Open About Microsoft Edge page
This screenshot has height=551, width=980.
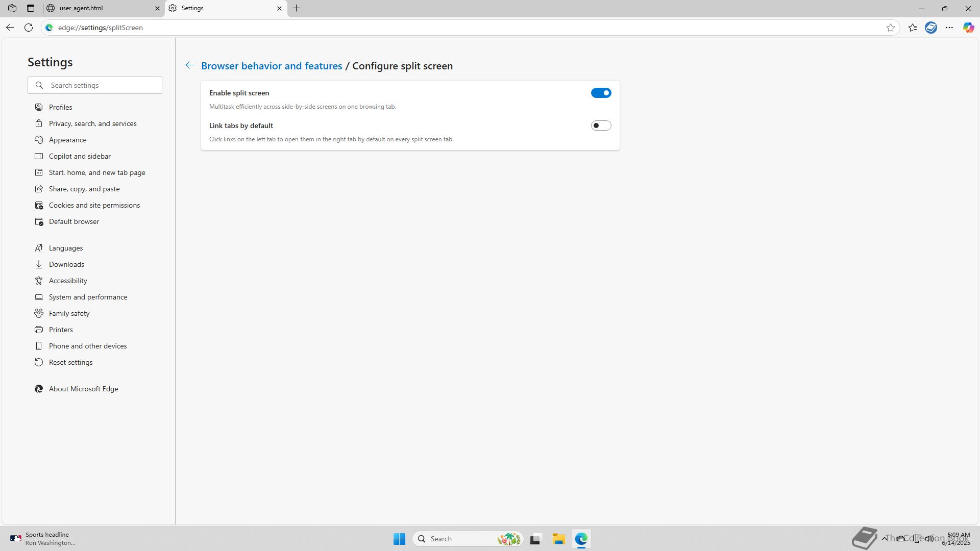click(x=83, y=389)
